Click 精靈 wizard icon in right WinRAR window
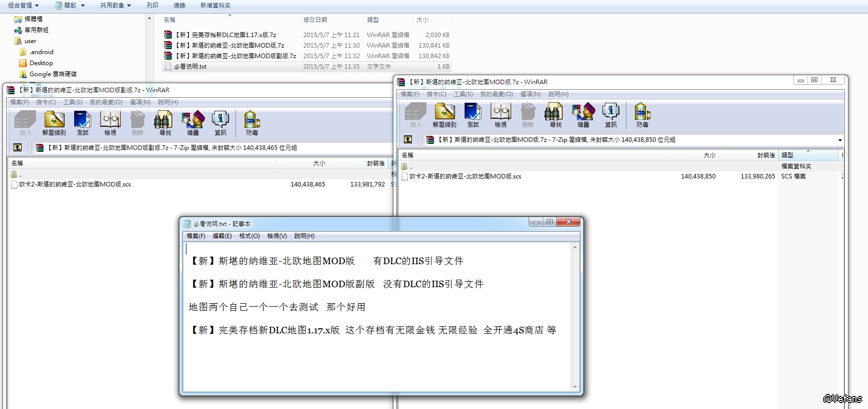This screenshot has height=409, width=868. [583, 115]
